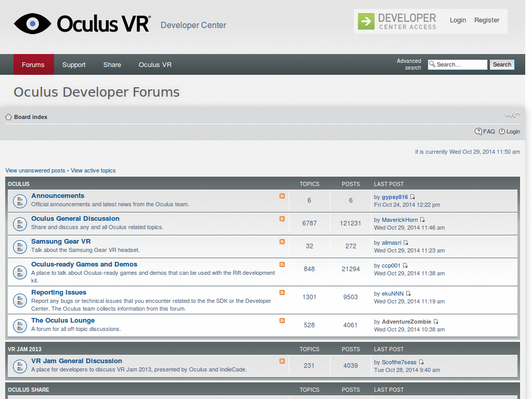Open RSS feed for Oculus General Discussion
The height and width of the screenshot is (399, 532).
coord(282,219)
